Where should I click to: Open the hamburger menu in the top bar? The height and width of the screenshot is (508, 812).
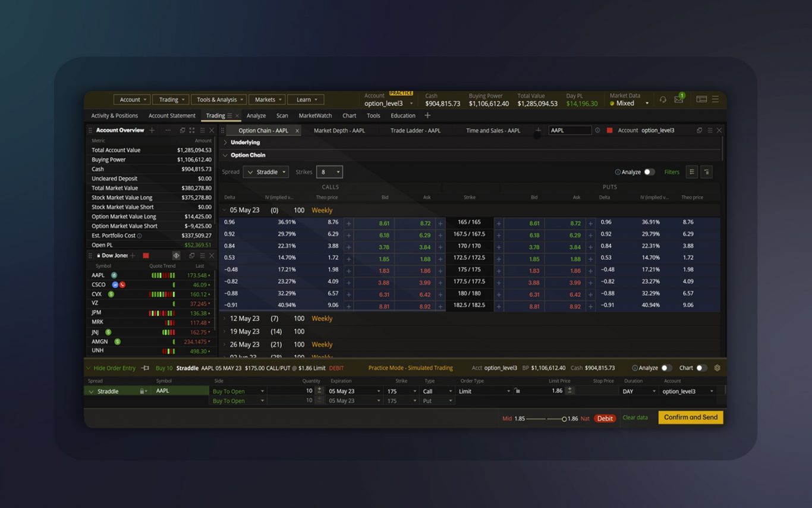(x=715, y=99)
